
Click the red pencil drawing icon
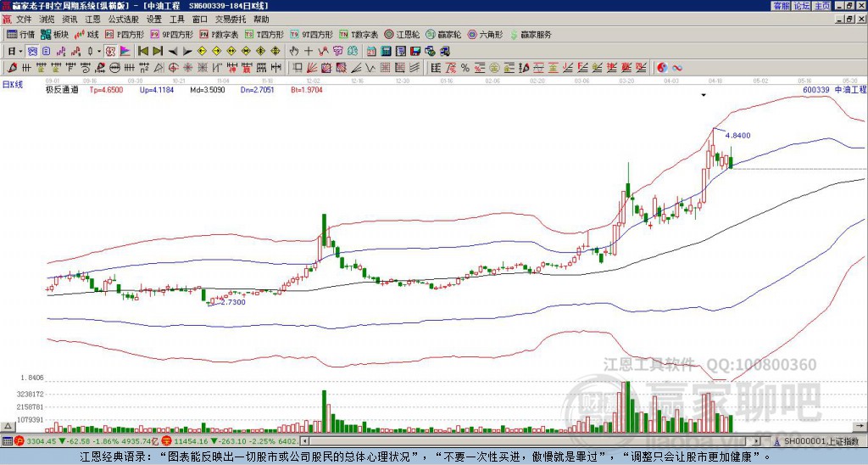[x=12, y=68]
